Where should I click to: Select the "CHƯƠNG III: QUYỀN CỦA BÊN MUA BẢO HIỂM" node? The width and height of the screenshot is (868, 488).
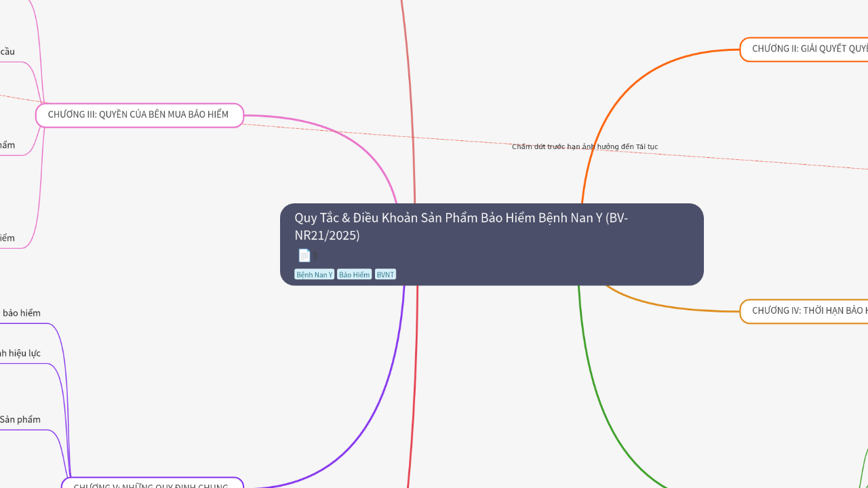click(x=140, y=115)
